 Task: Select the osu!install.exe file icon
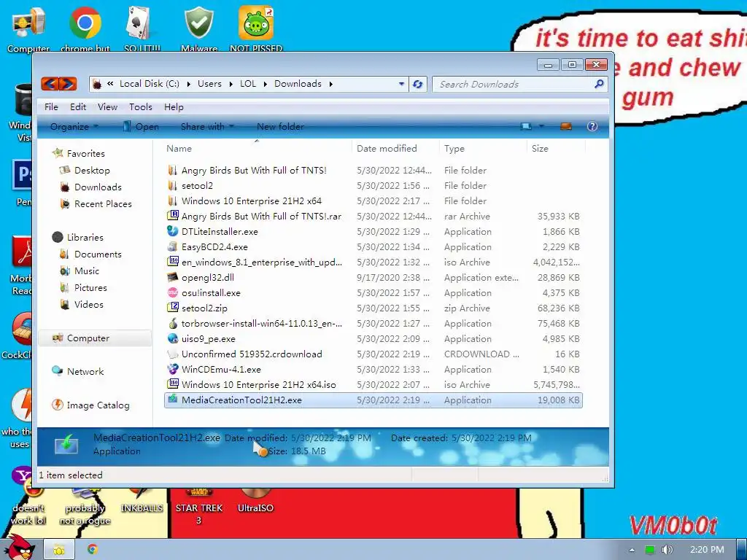(x=172, y=293)
